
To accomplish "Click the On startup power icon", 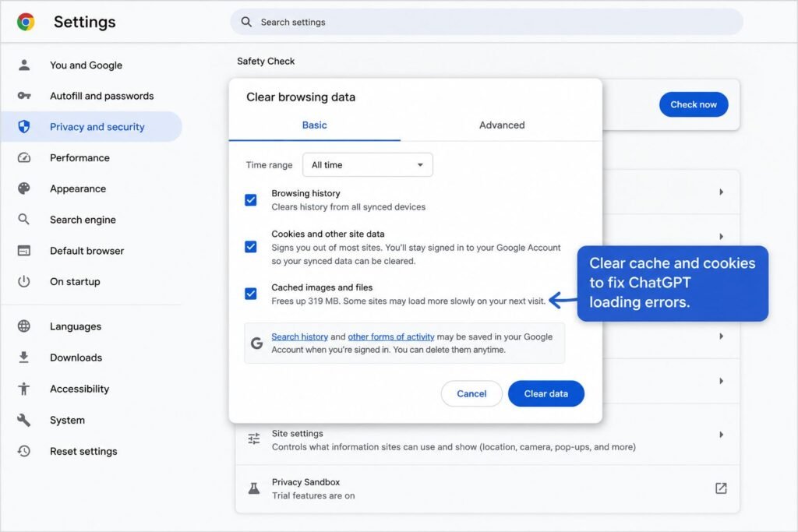I will pos(24,281).
